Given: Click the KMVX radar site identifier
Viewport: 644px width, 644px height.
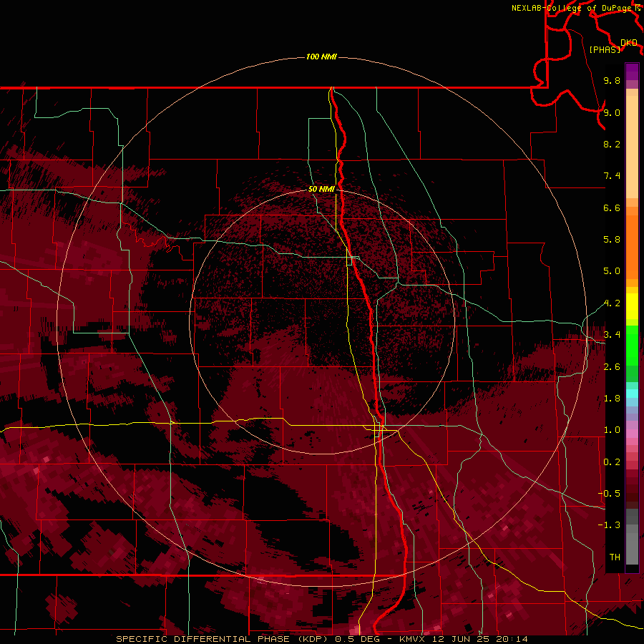Looking at the screenshot, I should tap(412, 639).
